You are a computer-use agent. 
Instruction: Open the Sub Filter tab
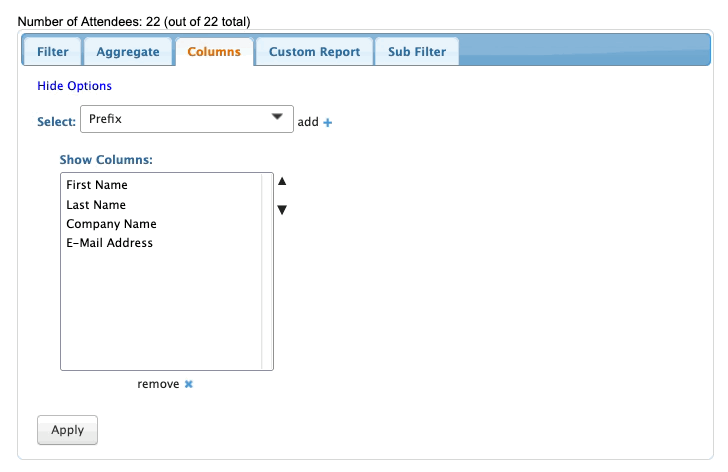tap(417, 52)
